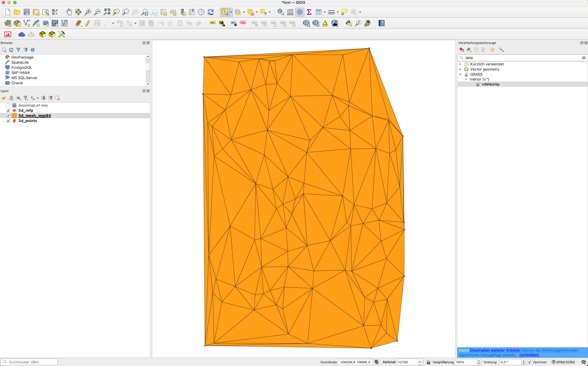Uncheck the 3d_mesh_wgs84 layer checkbox
Viewport: 588px width, 366px height.
click(8, 116)
